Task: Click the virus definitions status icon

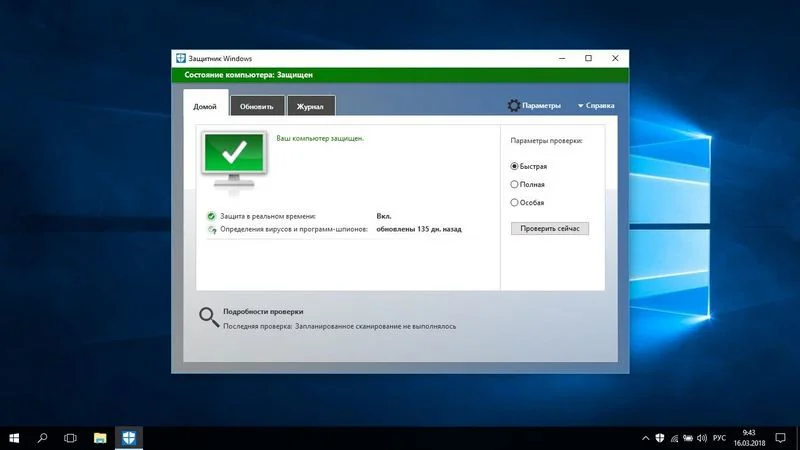Action: point(211,230)
